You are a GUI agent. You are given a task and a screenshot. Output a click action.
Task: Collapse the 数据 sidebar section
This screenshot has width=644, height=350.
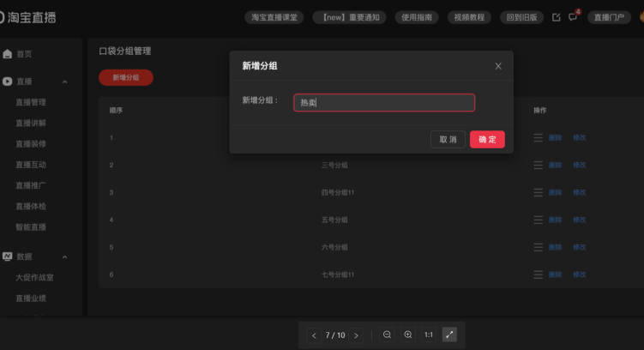click(x=64, y=256)
